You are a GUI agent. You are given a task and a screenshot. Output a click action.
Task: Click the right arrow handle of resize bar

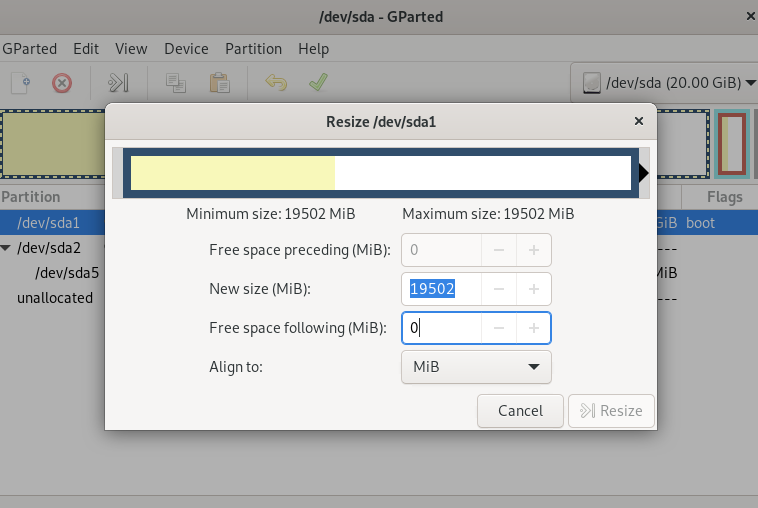coord(643,173)
